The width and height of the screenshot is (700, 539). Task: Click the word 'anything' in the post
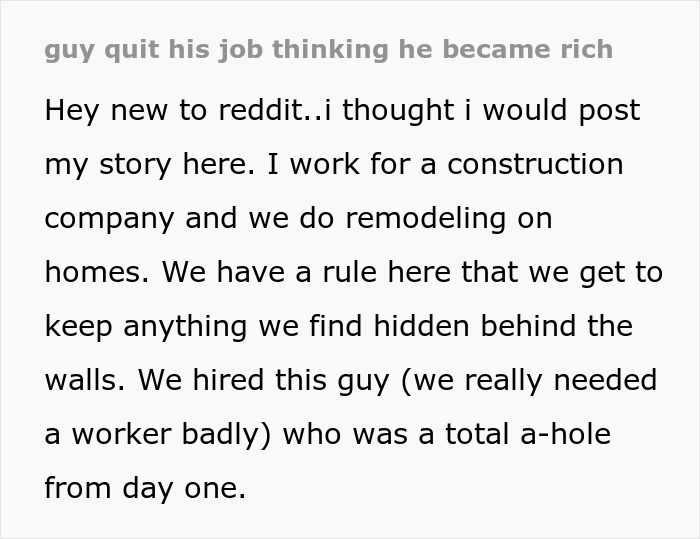185,327
